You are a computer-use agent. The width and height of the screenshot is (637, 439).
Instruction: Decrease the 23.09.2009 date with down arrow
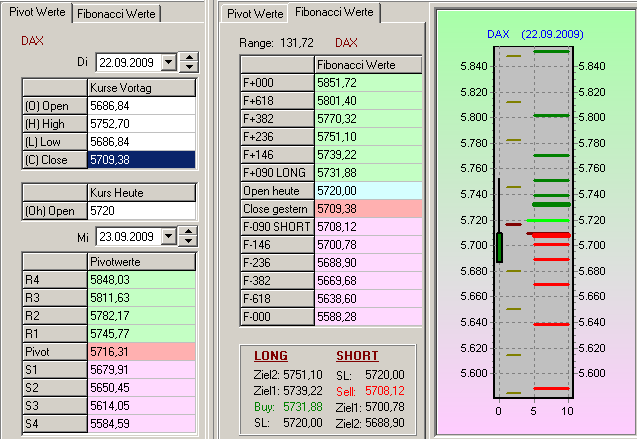point(188,241)
